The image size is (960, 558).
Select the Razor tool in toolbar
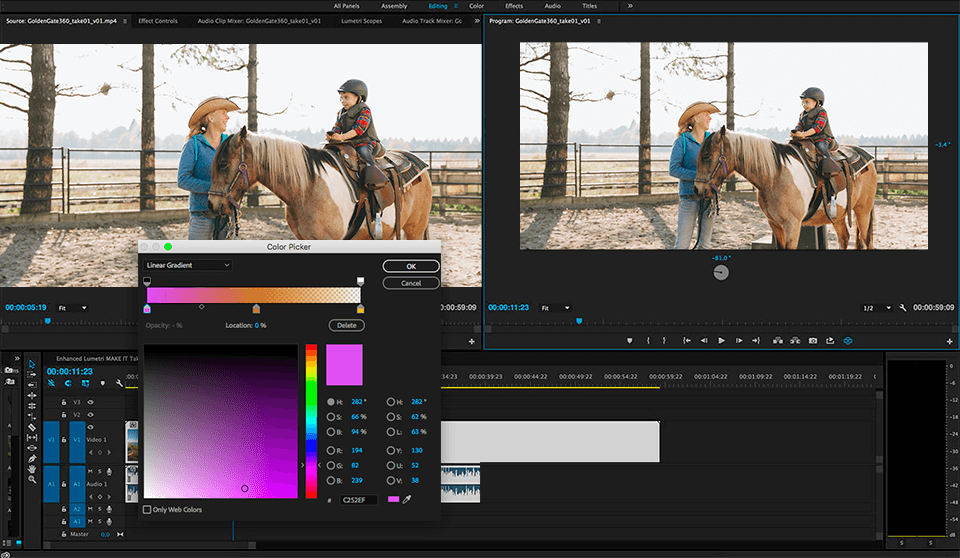[x=32, y=427]
